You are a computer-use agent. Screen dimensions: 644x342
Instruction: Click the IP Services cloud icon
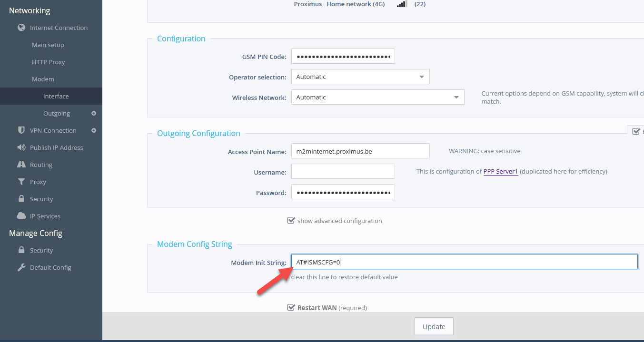pos(21,215)
